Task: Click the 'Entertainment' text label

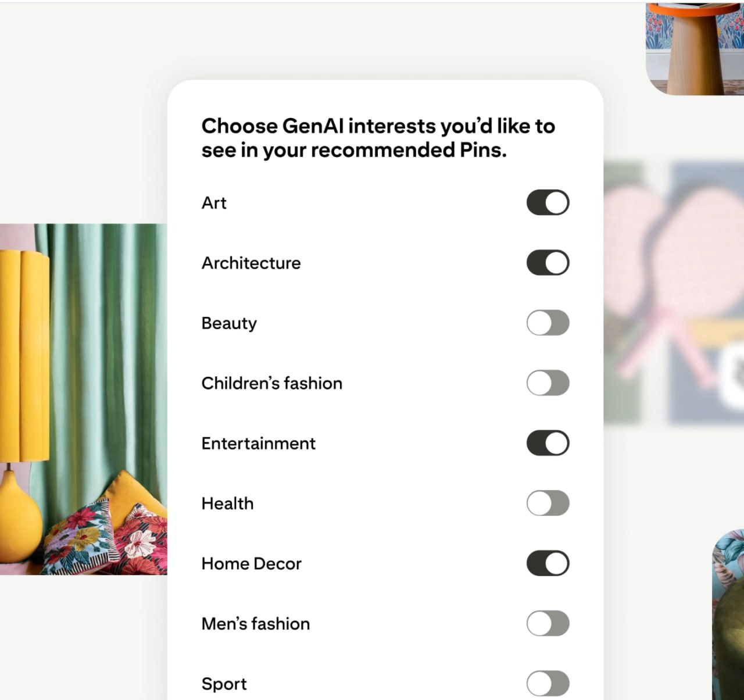Action: [259, 444]
